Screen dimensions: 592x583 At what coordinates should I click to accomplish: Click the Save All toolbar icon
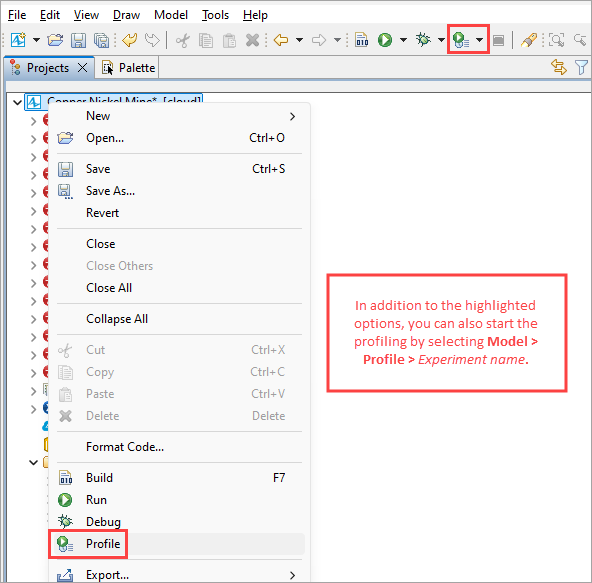tap(101, 40)
